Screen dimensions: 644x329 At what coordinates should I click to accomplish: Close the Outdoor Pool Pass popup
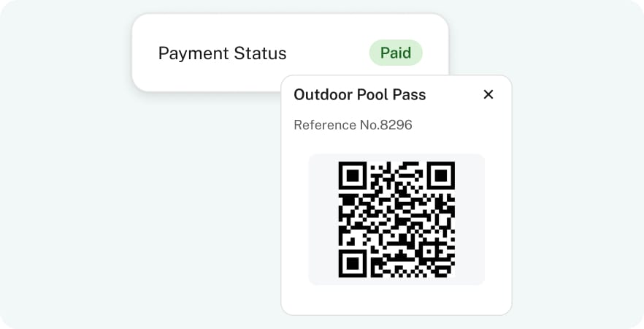(x=488, y=94)
